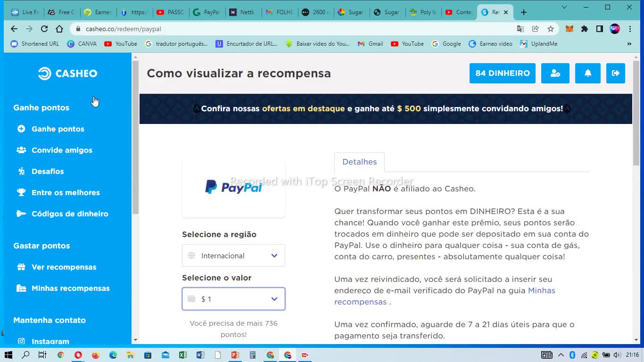Click the logout arrow icon button
644x362 pixels.
click(616, 73)
